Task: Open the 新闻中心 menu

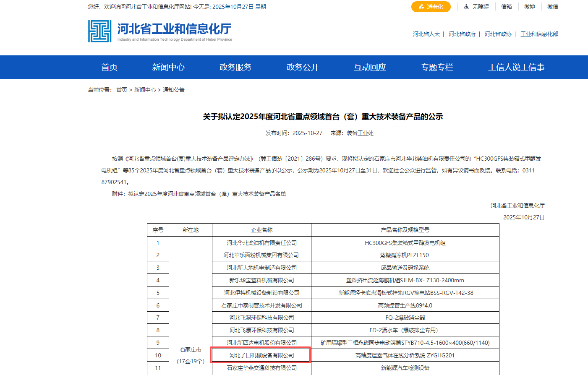Action: point(168,67)
